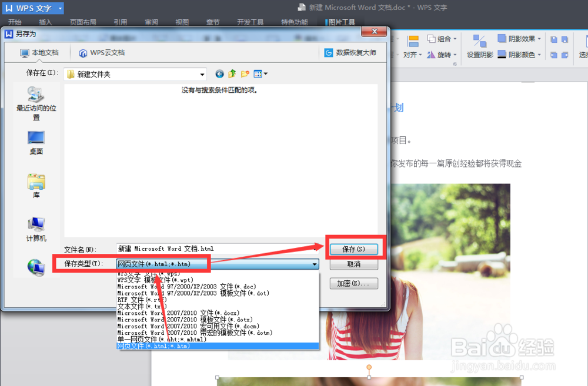Open the 特色功能 ribbon tab
This screenshot has height=386, width=588.
tap(295, 22)
